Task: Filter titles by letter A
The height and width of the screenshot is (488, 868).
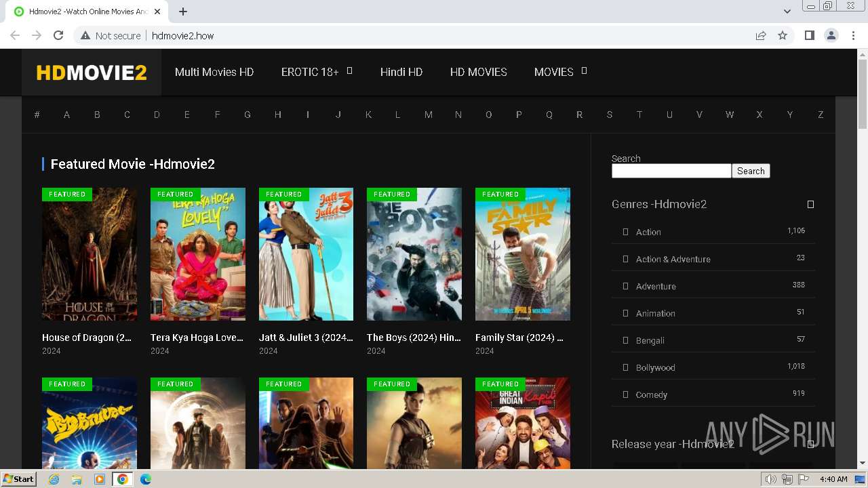Action: click(x=66, y=115)
